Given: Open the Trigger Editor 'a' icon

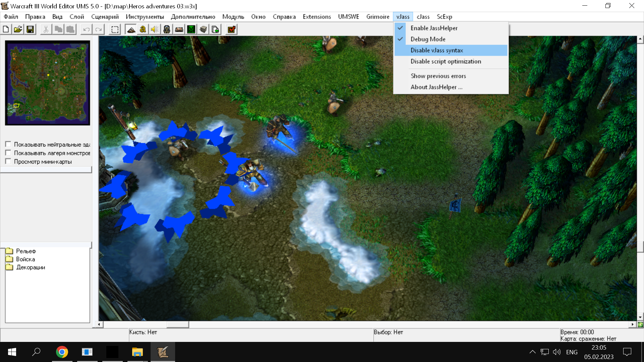Looking at the screenshot, I should coord(143,29).
